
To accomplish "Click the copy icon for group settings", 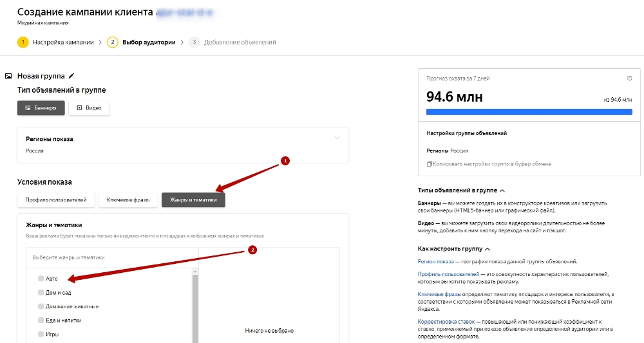I will tap(430, 164).
